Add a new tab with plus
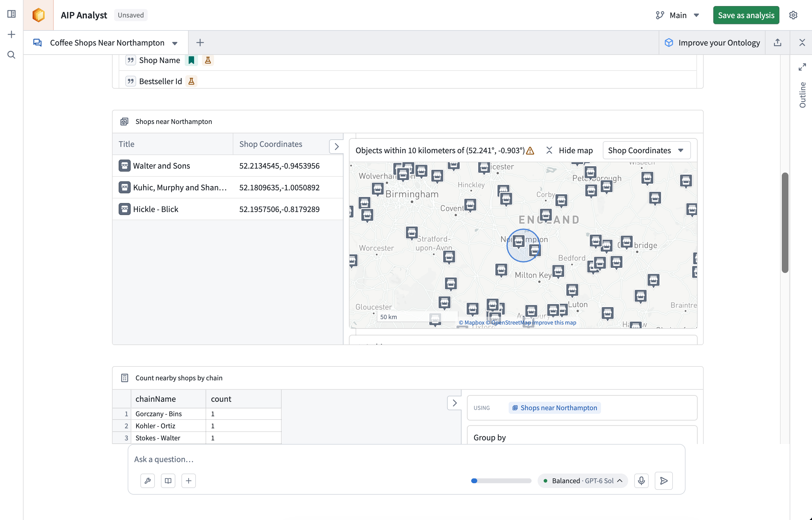 tap(200, 43)
